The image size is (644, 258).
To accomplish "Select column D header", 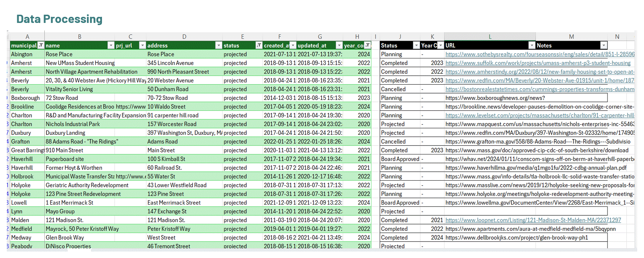I will tap(184, 37).
